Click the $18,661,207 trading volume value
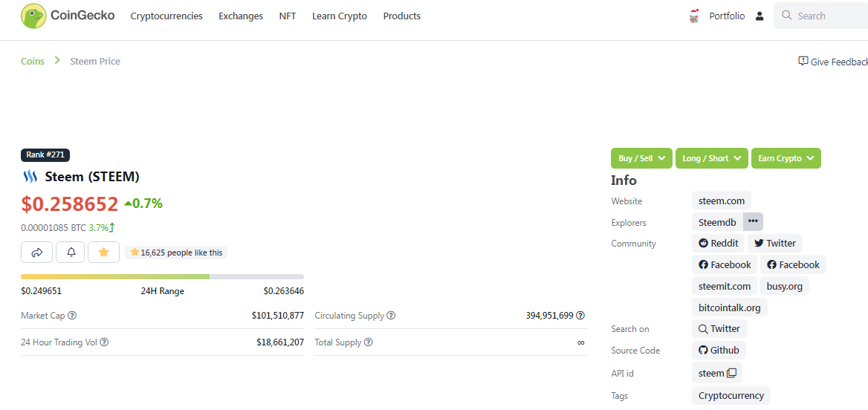 280,342
